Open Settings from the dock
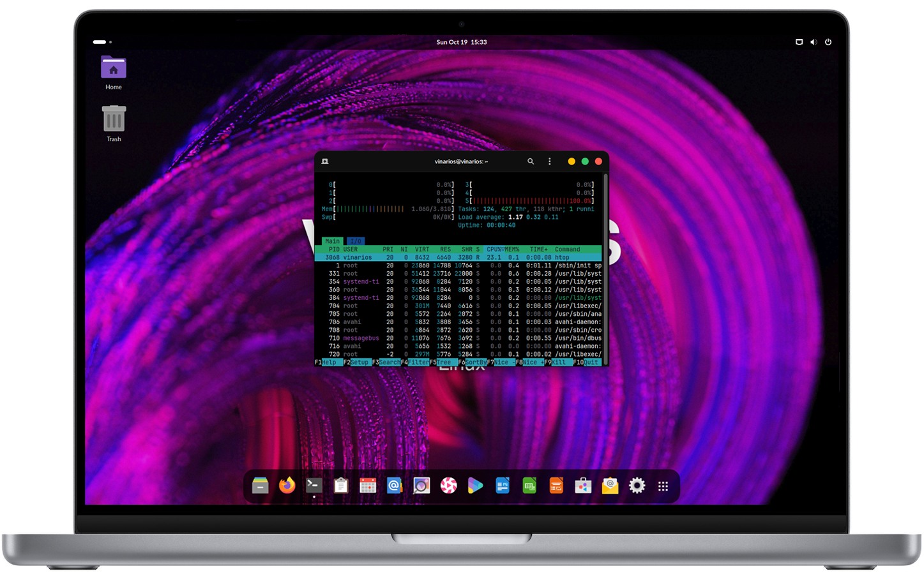 tap(637, 486)
